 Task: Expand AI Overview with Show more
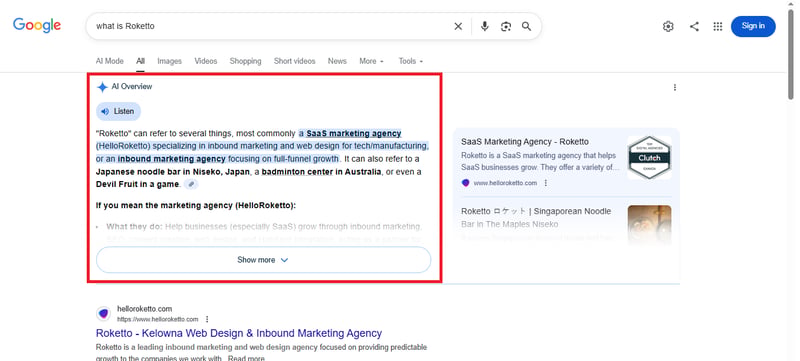[263, 260]
